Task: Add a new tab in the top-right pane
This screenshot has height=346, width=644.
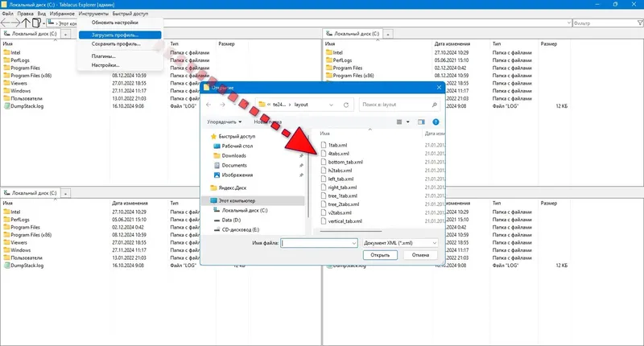Action: pos(388,34)
